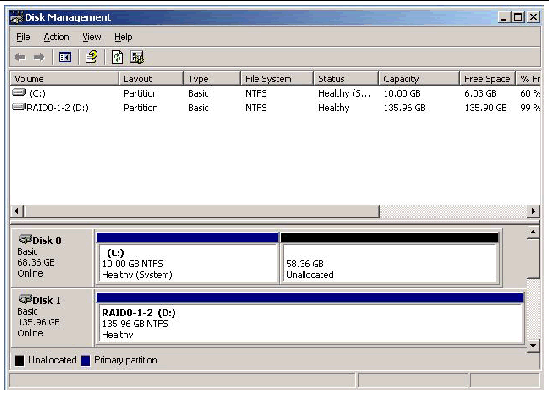Click the Partition layout cell in RAID0-1-2 row
The width and height of the screenshot is (549, 396).
[x=140, y=107]
